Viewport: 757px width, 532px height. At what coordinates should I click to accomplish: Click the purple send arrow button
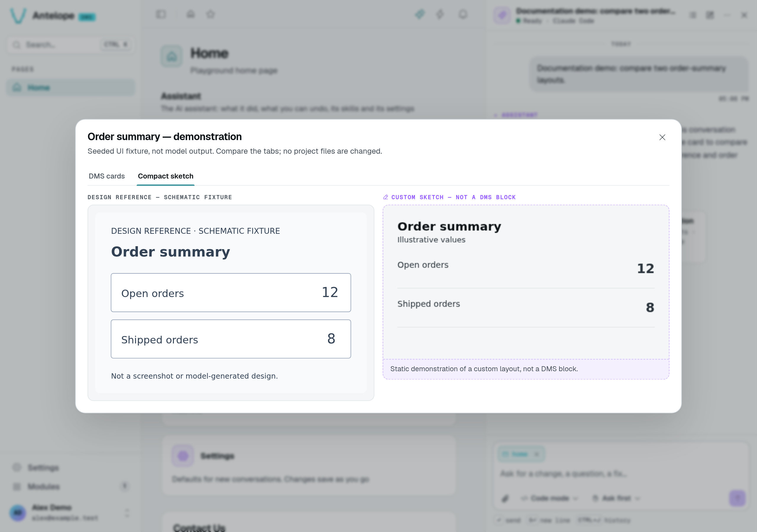[737, 498]
